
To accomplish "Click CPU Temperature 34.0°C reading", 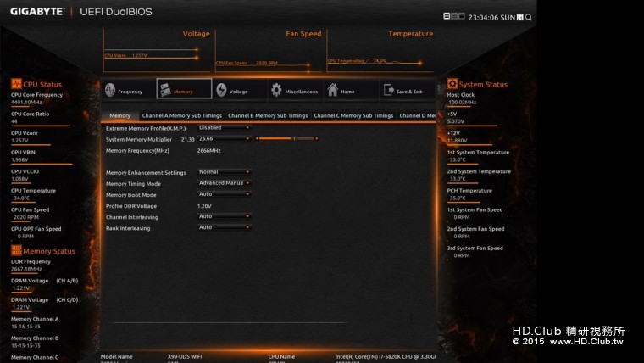I will 21,198.
